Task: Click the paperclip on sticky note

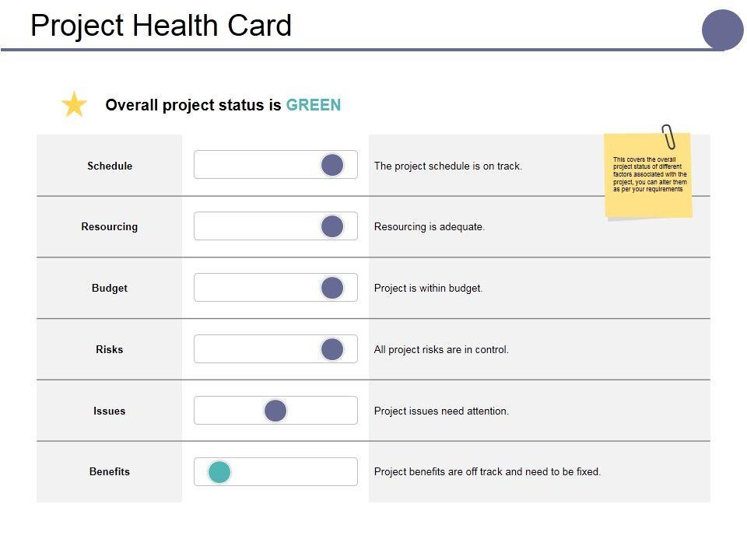Action: (668, 137)
